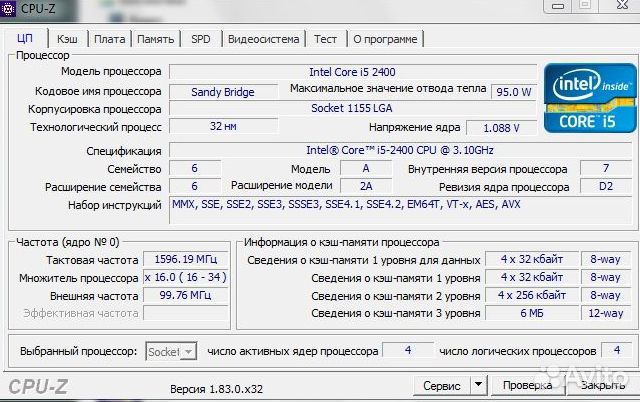Viewport: 640px width, 402px height.
Task: Click the logical processors count value
Action: coord(617,350)
